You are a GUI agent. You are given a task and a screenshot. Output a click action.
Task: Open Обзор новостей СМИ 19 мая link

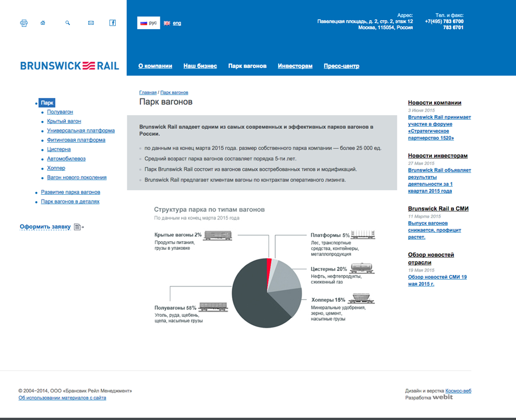437,280
